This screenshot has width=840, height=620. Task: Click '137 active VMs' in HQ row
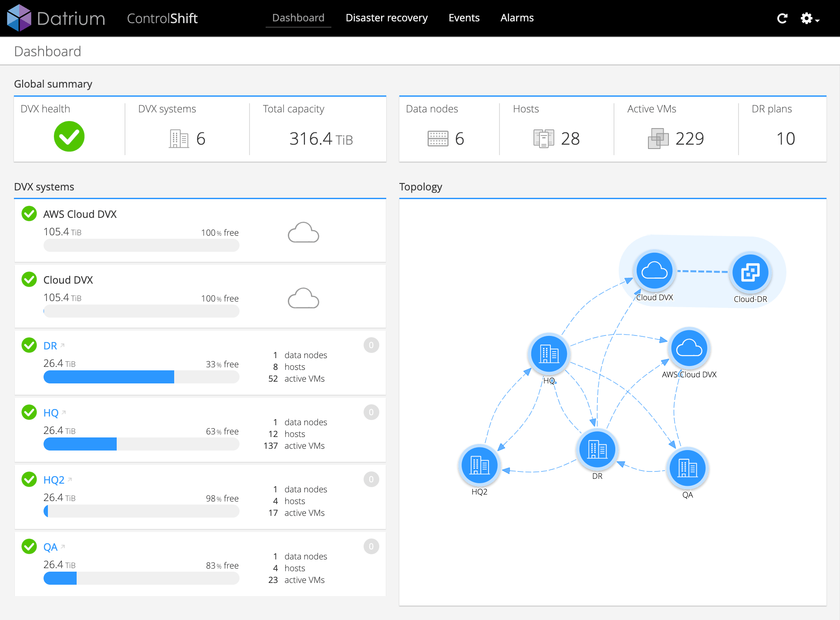point(294,446)
